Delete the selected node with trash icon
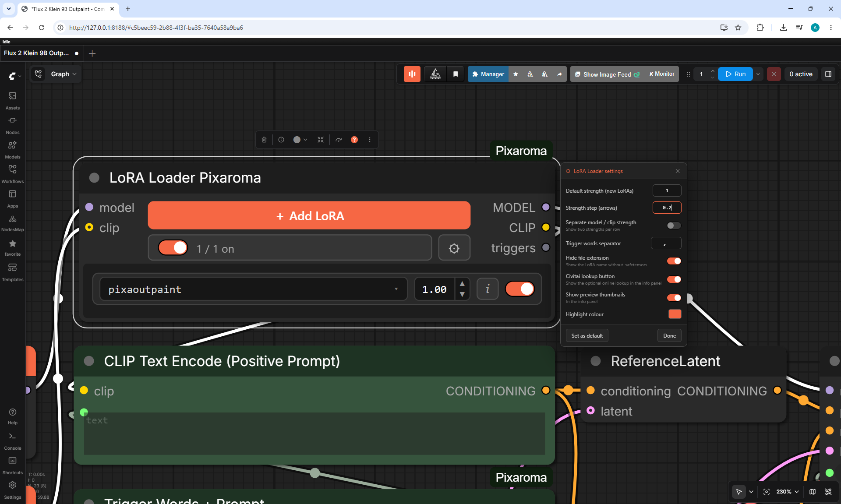 point(264,140)
